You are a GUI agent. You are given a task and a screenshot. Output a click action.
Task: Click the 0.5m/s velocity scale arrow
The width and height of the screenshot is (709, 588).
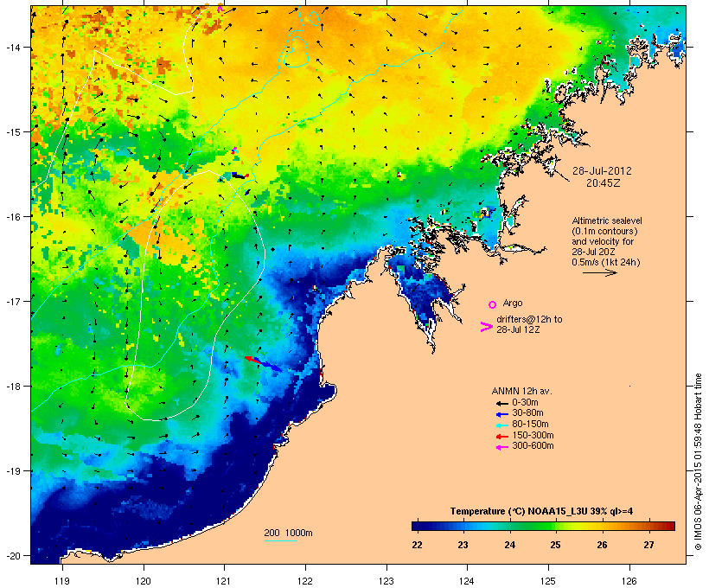(599, 272)
